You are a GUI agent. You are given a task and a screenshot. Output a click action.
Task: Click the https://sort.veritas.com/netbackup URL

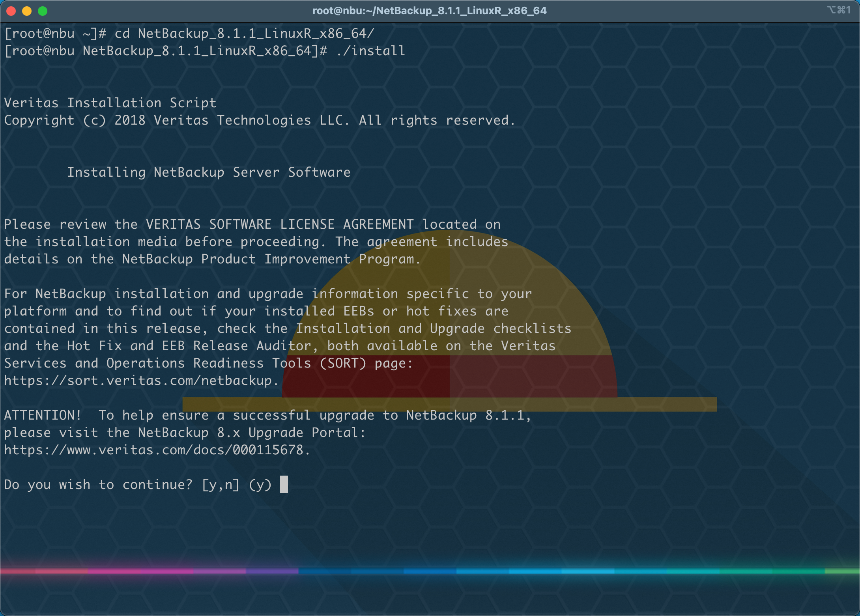[138, 381]
